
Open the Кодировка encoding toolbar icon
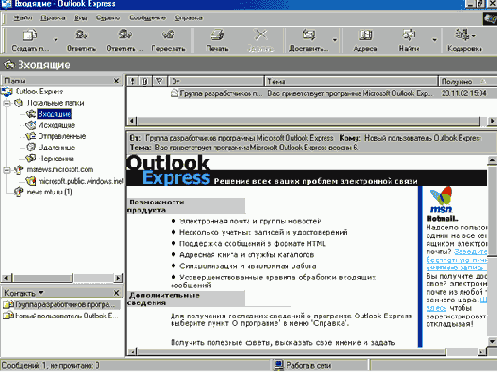[x=464, y=40]
